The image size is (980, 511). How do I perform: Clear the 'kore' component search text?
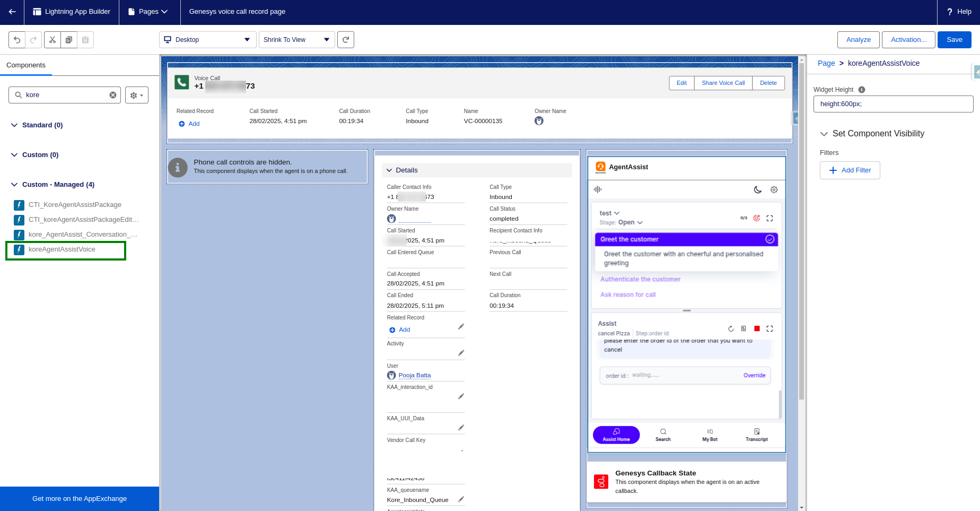(x=113, y=95)
